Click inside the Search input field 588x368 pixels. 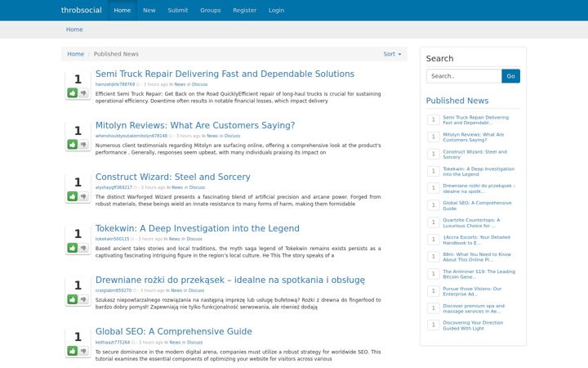[x=464, y=76]
